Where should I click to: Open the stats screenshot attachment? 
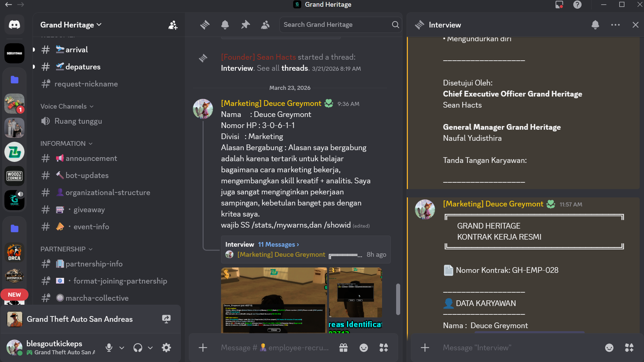pos(274,300)
